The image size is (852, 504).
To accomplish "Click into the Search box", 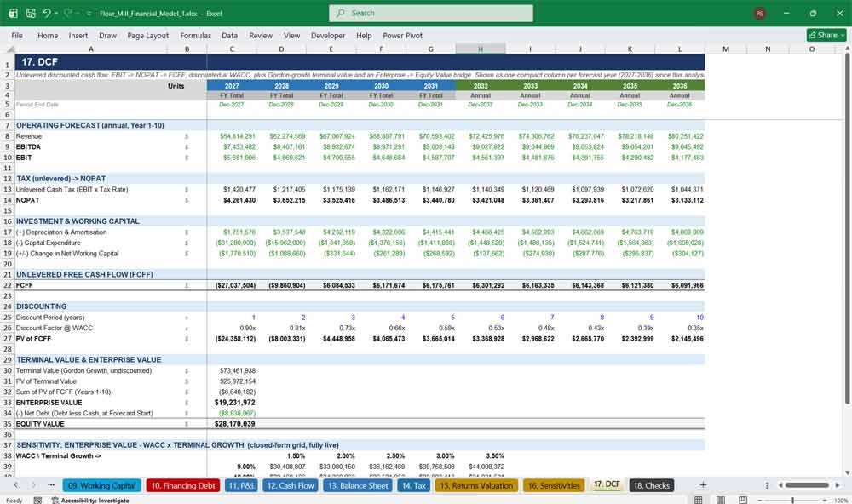I will (x=431, y=13).
